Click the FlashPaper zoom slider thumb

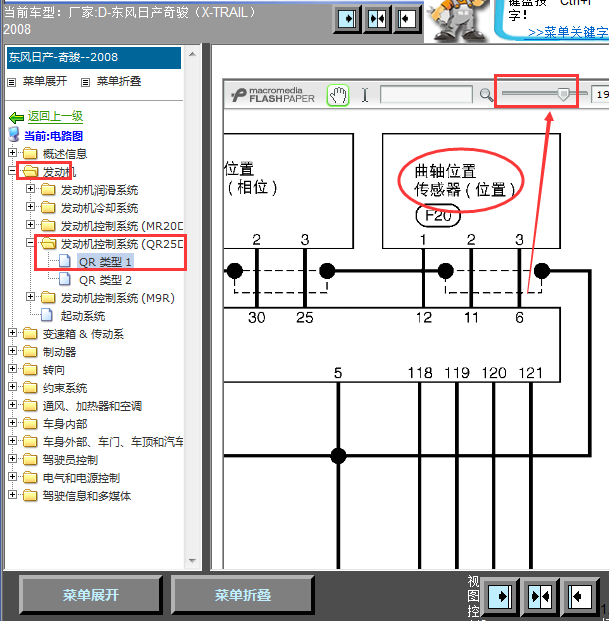(x=563, y=94)
